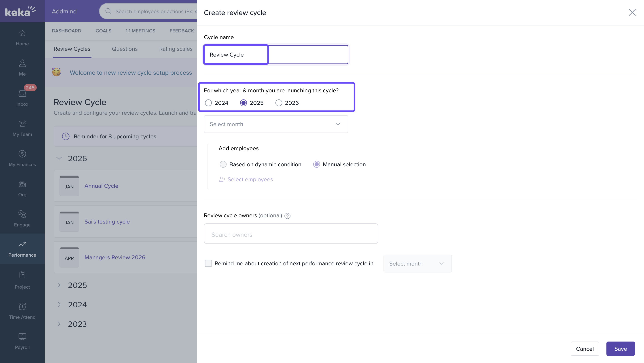The height and width of the screenshot is (363, 644).
Task: Click the Org building icon
Action: click(22, 184)
